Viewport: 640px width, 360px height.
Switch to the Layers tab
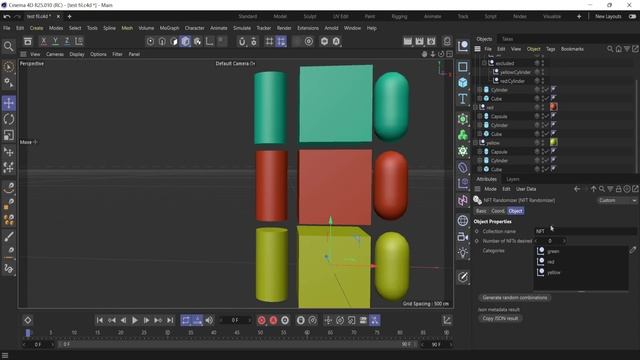pyautogui.click(x=513, y=179)
